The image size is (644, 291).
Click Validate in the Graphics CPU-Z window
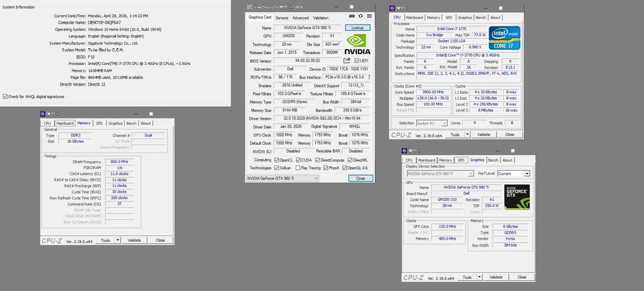coord(496,277)
